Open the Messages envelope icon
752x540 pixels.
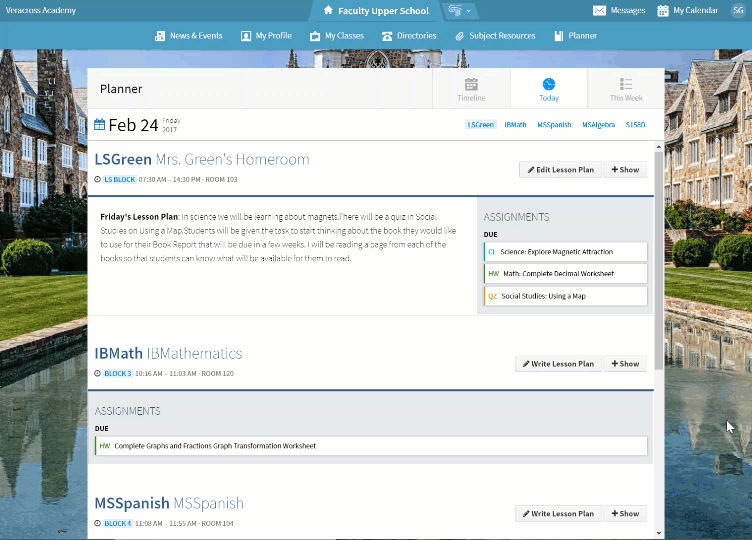[x=599, y=11]
